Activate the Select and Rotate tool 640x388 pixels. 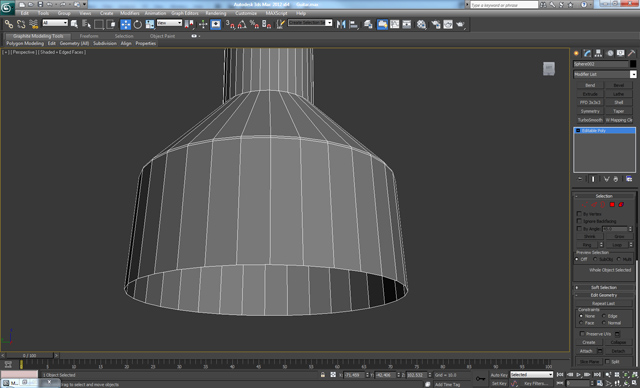point(138,24)
